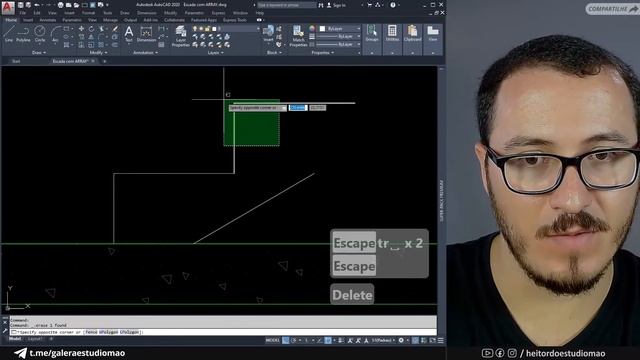This screenshot has height=360, width=640.
Task: Open the object color wheel icon in Properties
Action: pyautogui.click(x=312, y=29)
